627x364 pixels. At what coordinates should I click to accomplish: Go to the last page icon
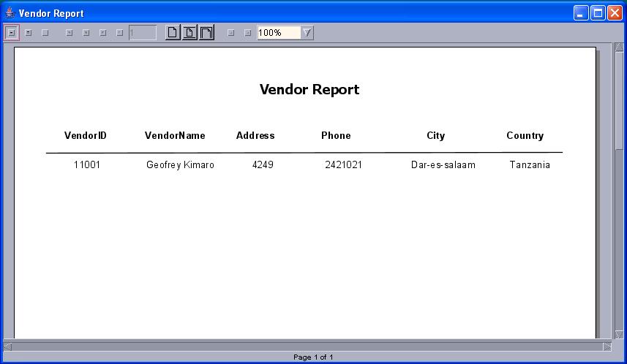[x=119, y=33]
